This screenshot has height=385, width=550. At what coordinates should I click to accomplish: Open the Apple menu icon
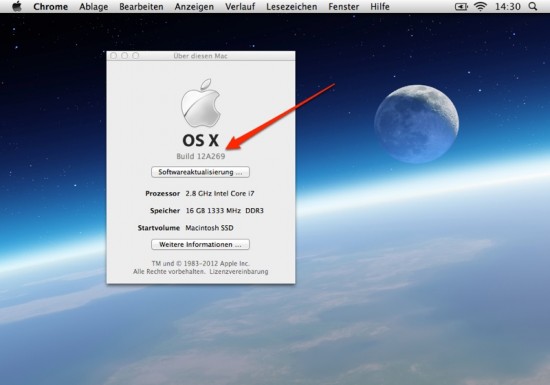pos(17,6)
